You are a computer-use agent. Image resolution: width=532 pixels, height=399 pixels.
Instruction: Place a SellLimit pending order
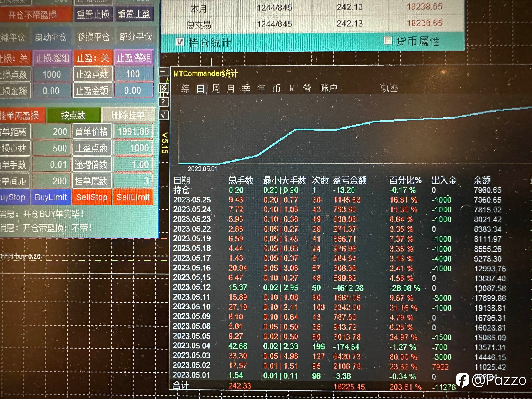pos(133,197)
